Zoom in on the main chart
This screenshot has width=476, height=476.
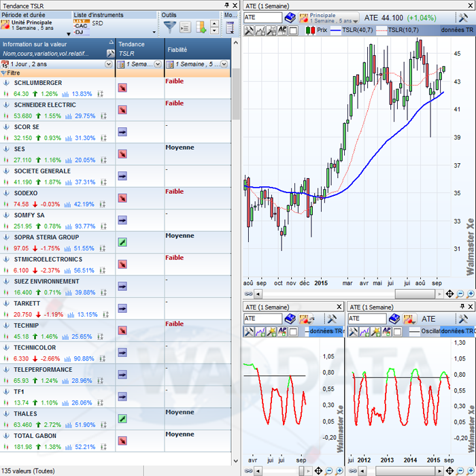(x=471, y=294)
